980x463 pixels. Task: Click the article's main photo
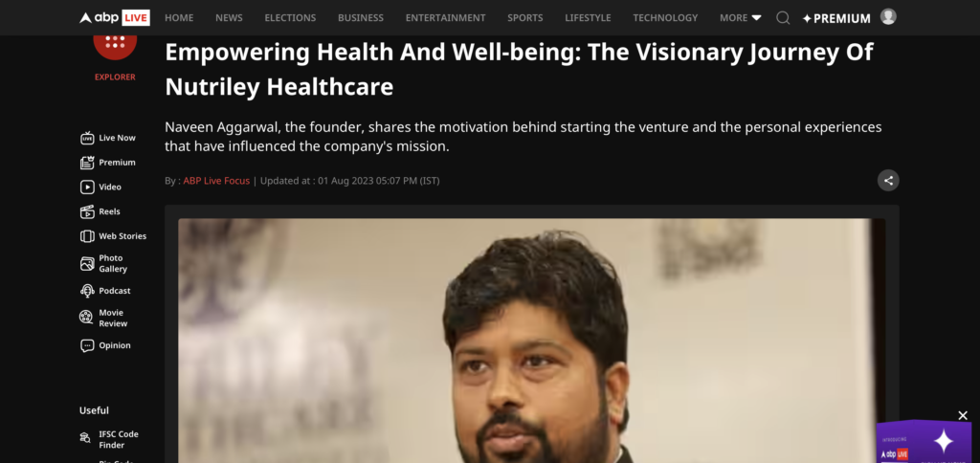click(x=532, y=341)
